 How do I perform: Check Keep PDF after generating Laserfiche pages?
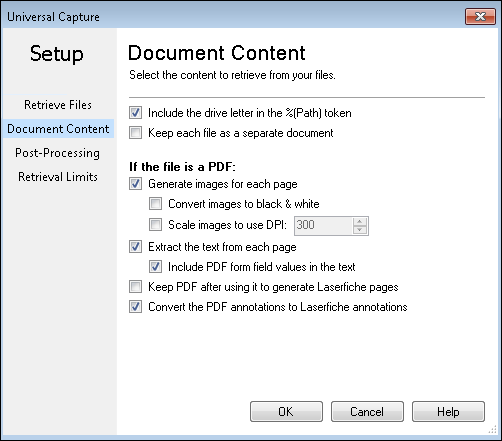click(135, 287)
